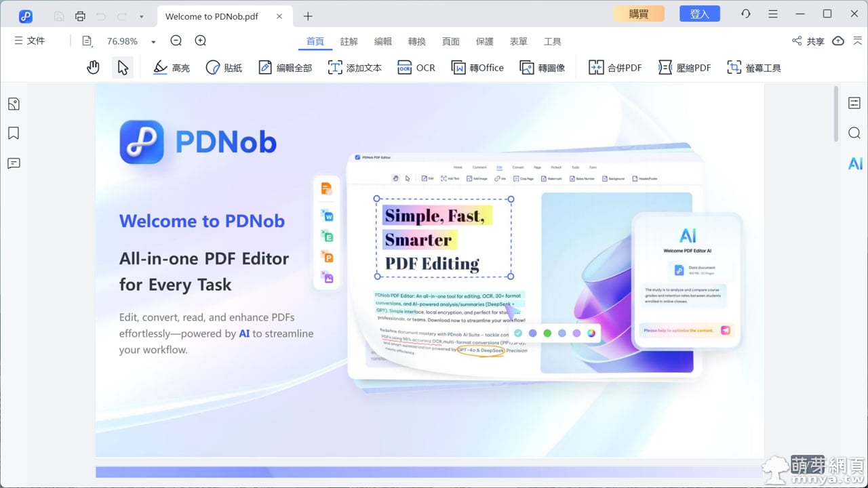This screenshot has height=488, width=868.
Task: Click the 購買 purchase button
Action: click(x=638, y=14)
